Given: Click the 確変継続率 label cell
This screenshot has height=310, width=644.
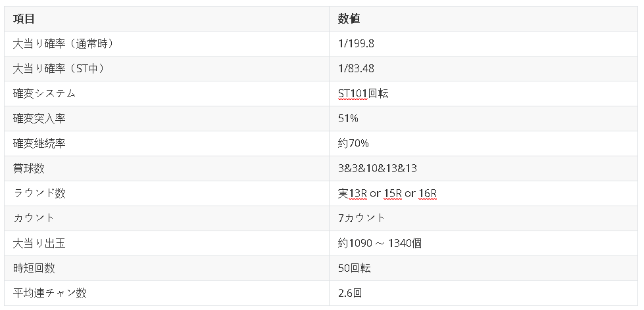Looking at the screenshot, I should click(39, 144).
